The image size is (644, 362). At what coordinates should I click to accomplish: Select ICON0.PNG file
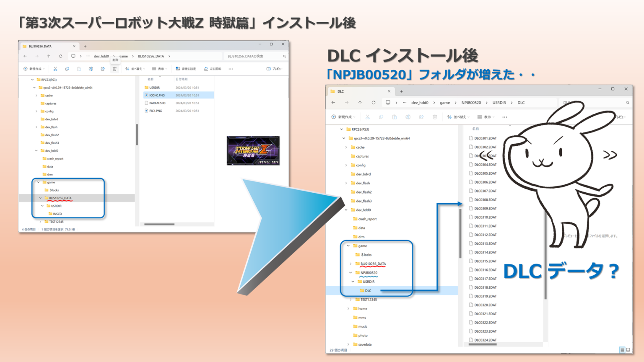[x=179, y=95]
